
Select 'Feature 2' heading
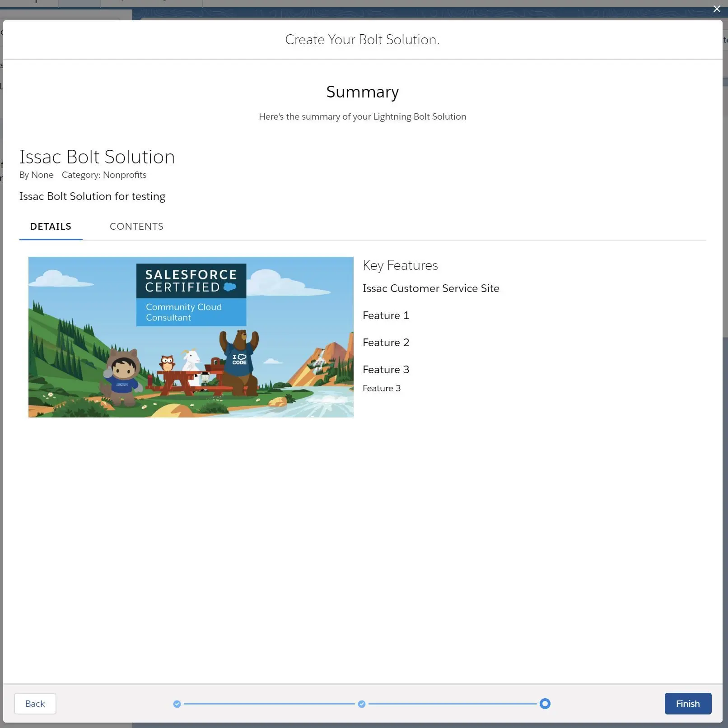coord(386,343)
